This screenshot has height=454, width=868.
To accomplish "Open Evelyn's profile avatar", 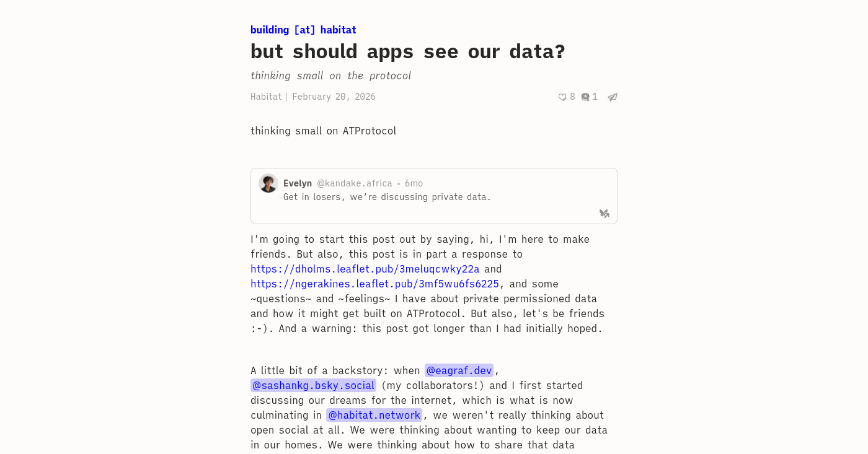I will pos(268,183).
